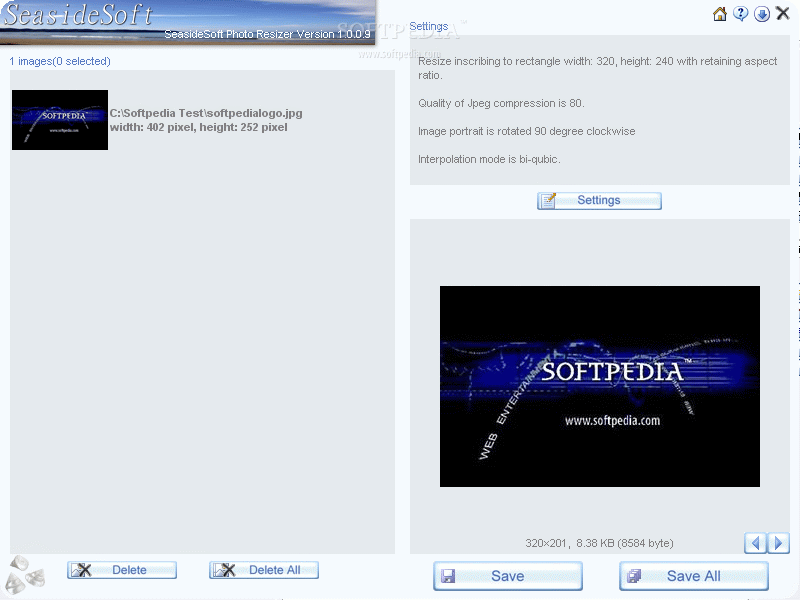
Task: Click the home icon in the top bar
Action: pyautogui.click(x=720, y=14)
